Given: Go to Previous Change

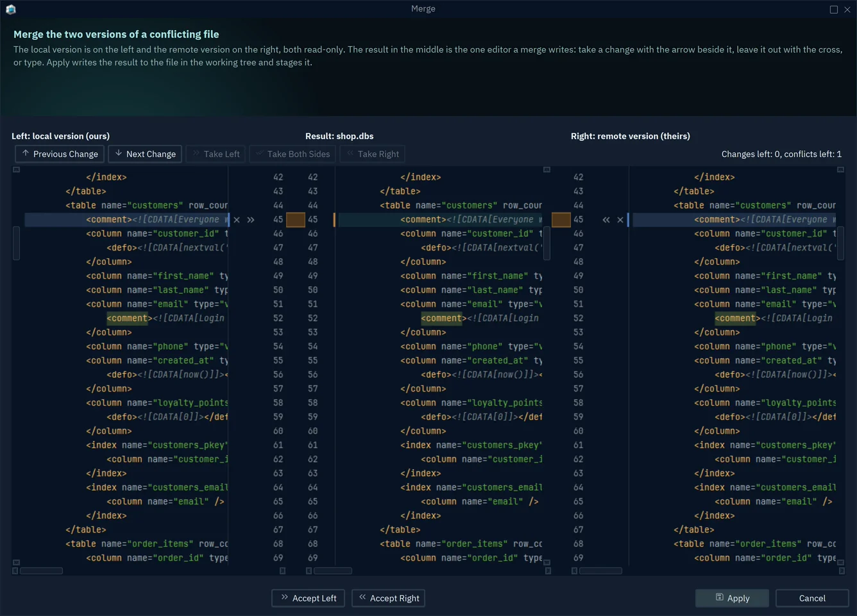Looking at the screenshot, I should [60, 154].
